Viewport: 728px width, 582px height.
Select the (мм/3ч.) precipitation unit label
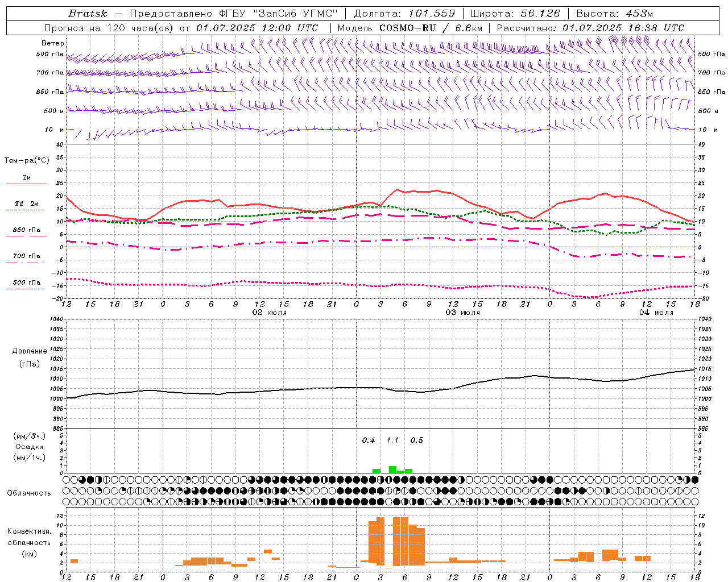coord(29,436)
